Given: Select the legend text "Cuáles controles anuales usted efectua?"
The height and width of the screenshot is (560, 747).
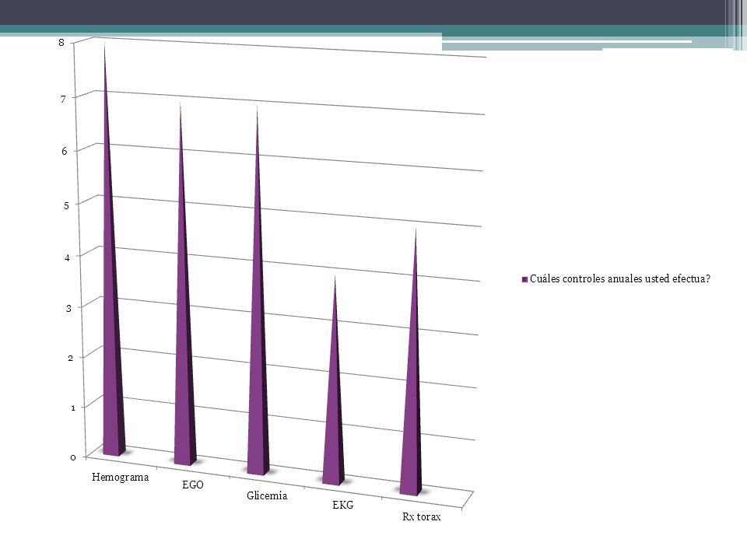Looking at the screenshot, I should tap(620, 279).
